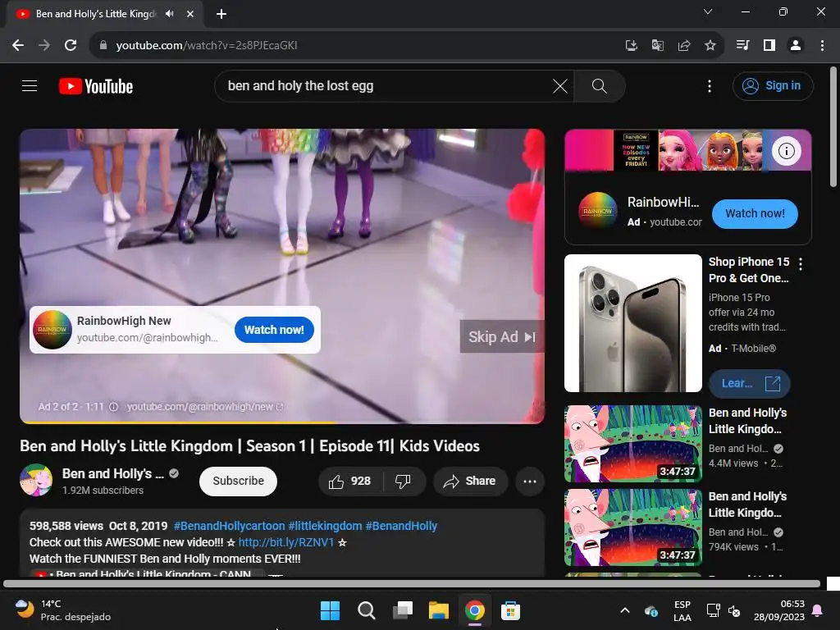Image resolution: width=840 pixels, height=630 pixels.
Task: Go to YouTube home via logo
Action: pos(96,86)
